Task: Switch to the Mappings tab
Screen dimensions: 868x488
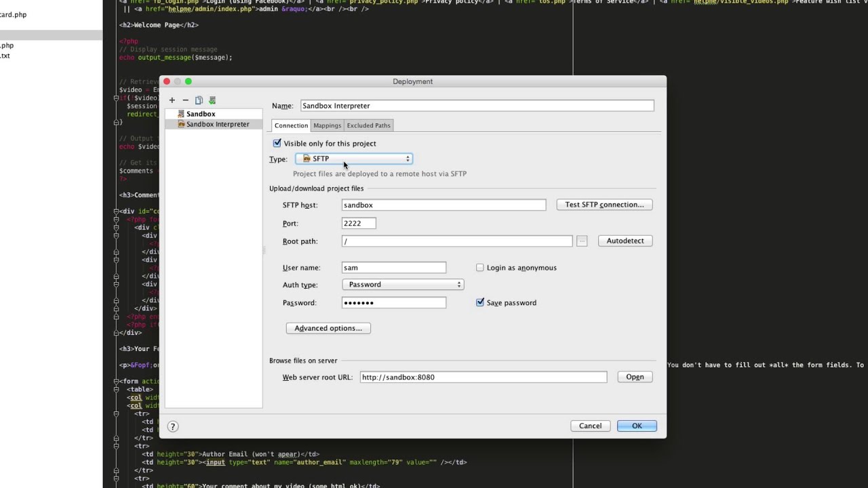Action: tap(327, 125)
